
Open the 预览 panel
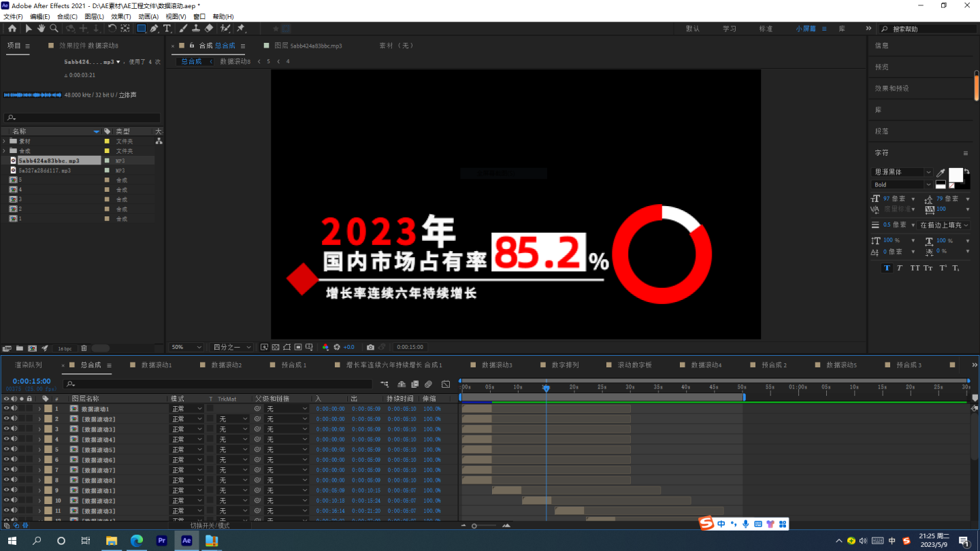tap(882, 67)
